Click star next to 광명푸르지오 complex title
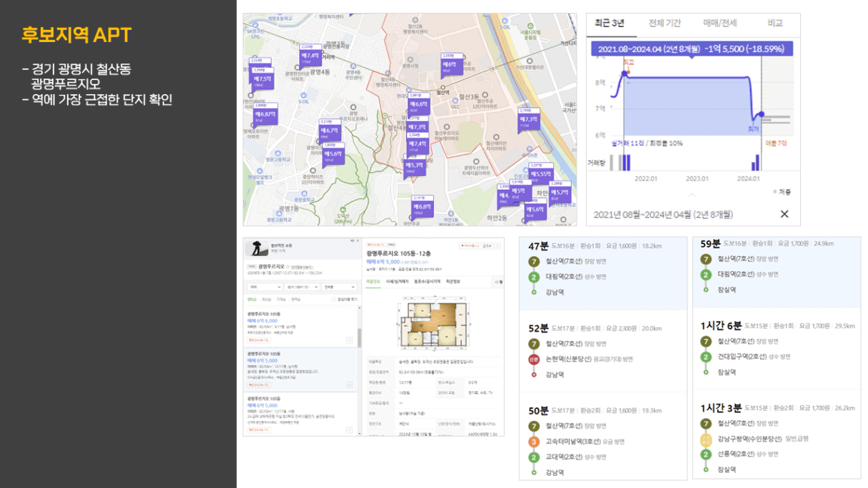This screenshot has width=868, height=488. pos(288,266)
